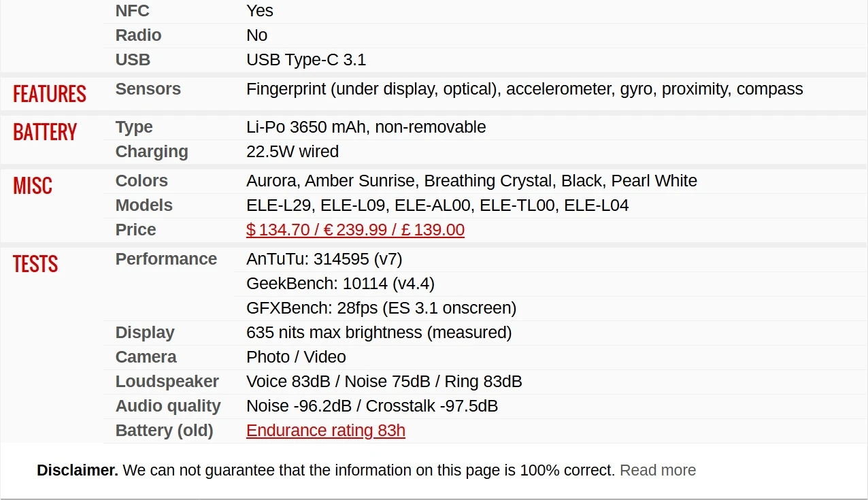This screenshot has height=500, width=868.
Task: Open the Performance tests label
Action: click(166, 259)
